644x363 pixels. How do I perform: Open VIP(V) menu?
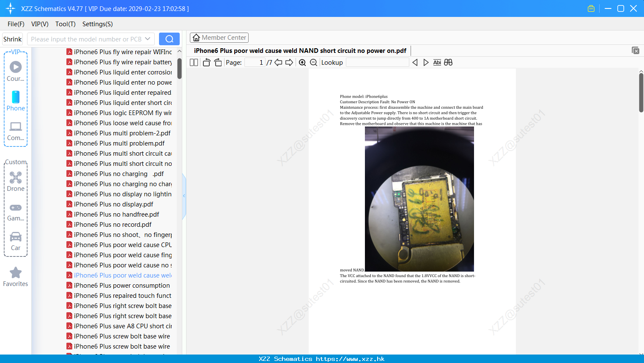coord(40,24)
